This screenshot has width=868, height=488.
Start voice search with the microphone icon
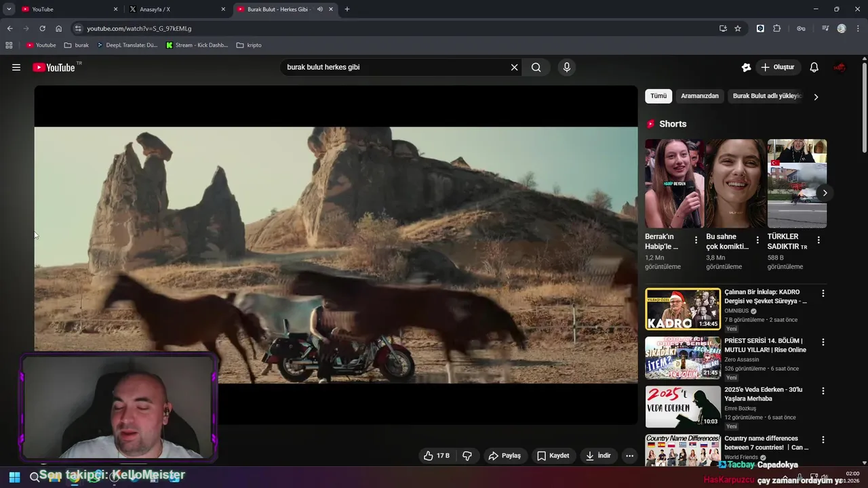coord(567,67)
